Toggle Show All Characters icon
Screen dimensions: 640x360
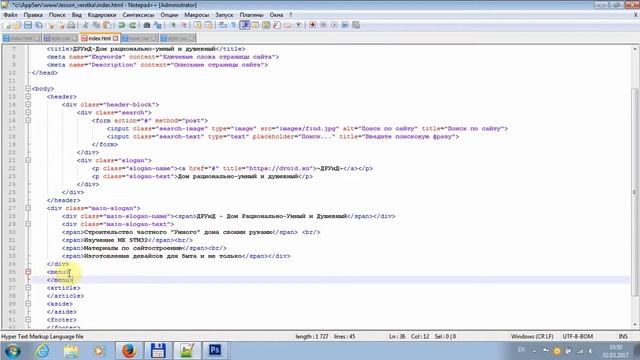[233, 25]
